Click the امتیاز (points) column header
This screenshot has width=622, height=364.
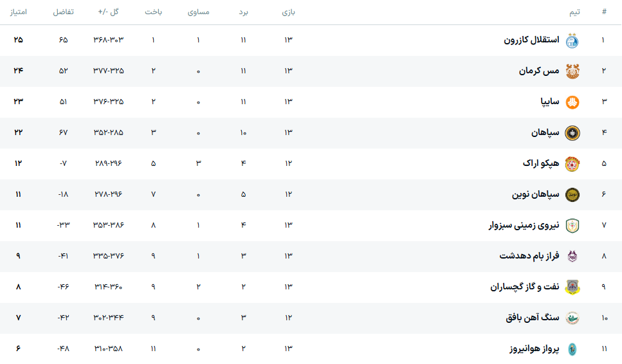point(18,12)
